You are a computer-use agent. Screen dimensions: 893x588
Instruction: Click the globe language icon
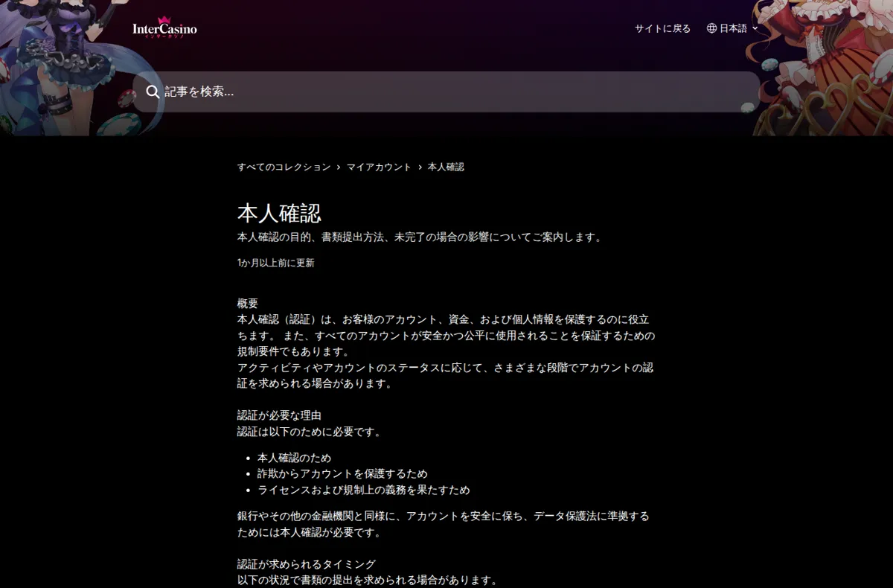click(711, 28)
